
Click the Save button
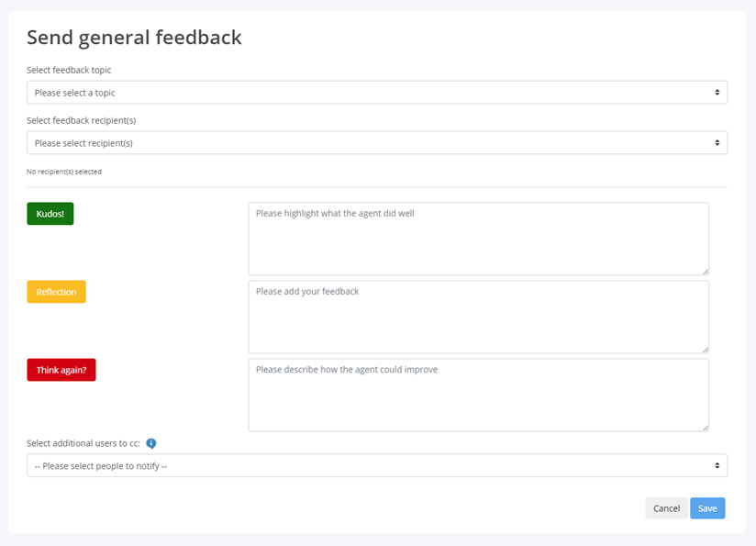tap(707, 508)
